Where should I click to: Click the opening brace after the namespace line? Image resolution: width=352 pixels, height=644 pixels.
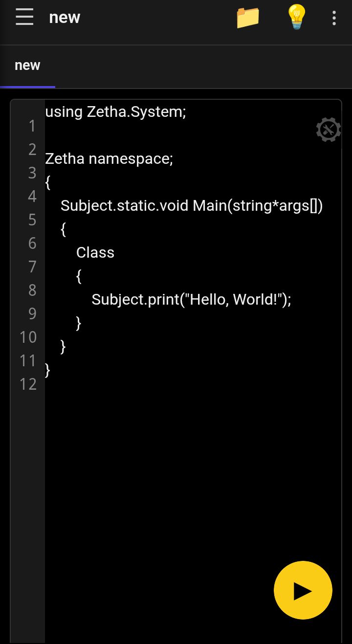(47, 183)
